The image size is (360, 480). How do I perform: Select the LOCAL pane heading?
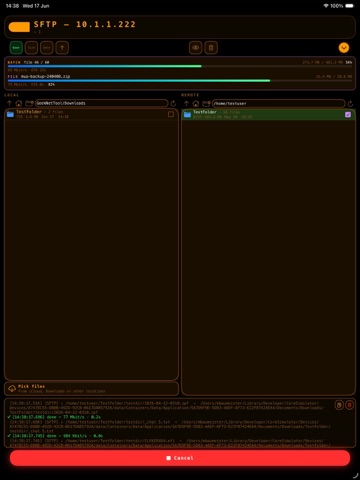pyautogui.click(x=12, y=95)
